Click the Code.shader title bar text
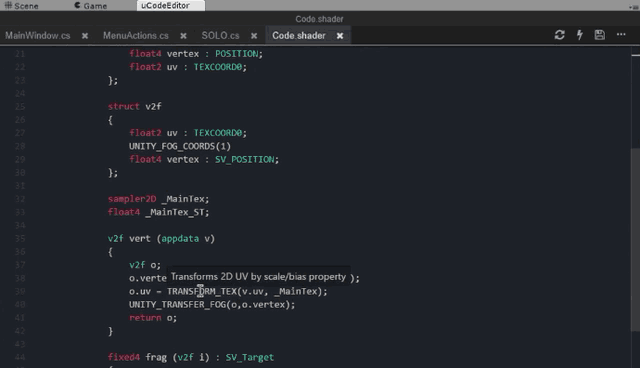The height and width of the screenshot is (368, 640). click(x=319, y=19)
